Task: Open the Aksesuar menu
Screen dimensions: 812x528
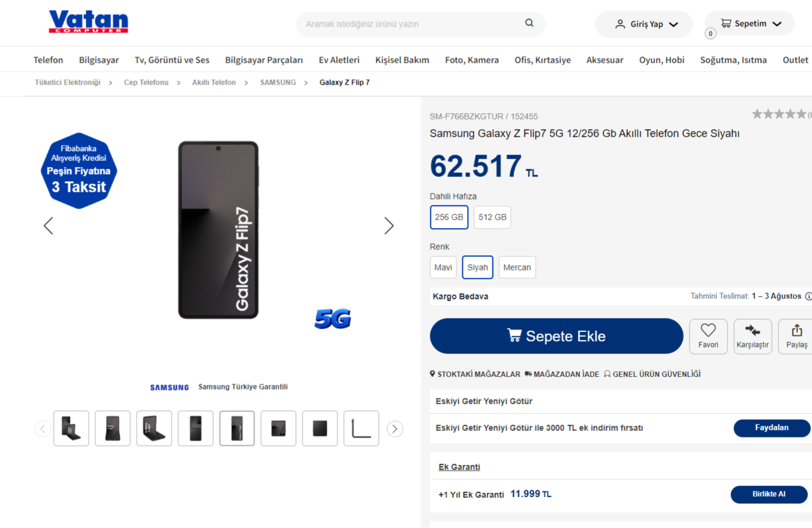Action: click(x=605, y=60)
